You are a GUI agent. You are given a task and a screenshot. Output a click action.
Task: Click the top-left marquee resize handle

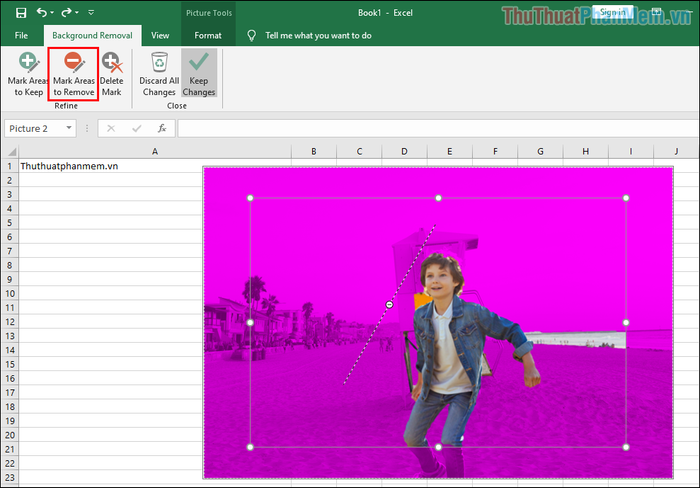(x=250, y=198)
